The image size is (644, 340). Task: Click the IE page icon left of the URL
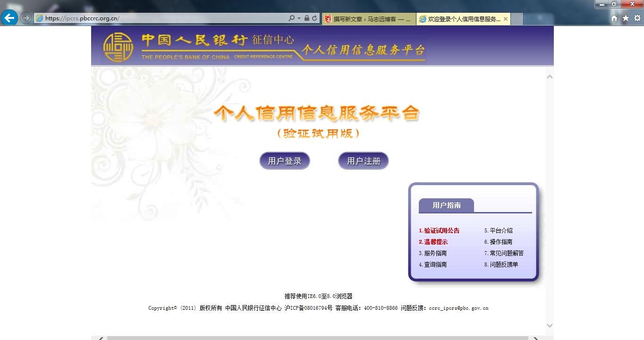click(40, 18)
